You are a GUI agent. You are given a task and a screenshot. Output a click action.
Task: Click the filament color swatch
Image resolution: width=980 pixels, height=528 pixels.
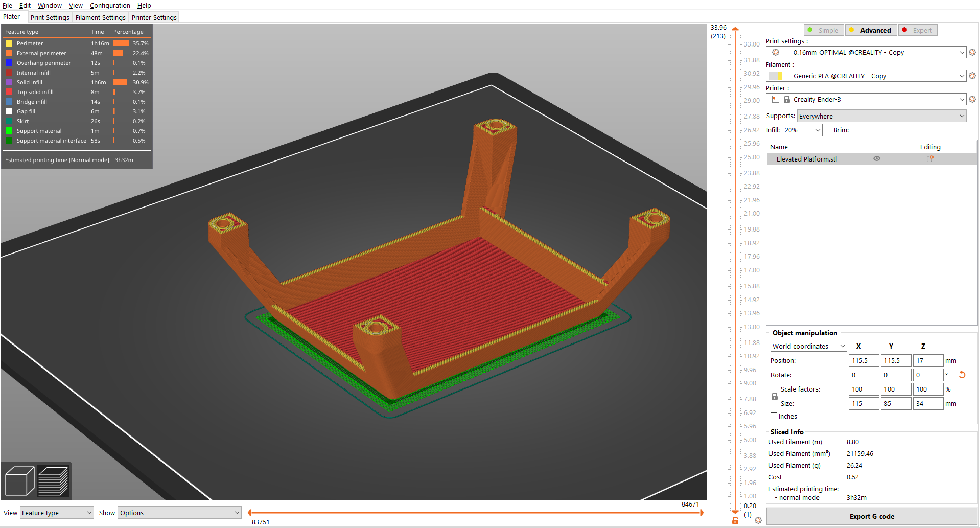point(776,76)
